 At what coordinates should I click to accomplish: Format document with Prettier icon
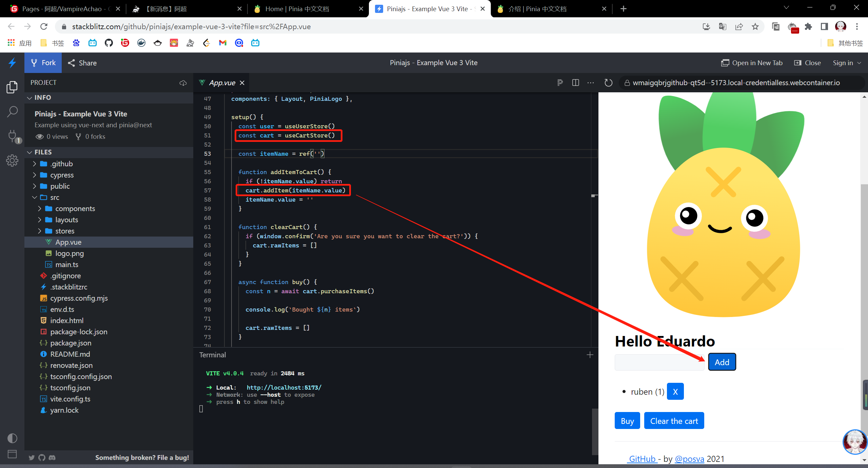coord(560,83)
